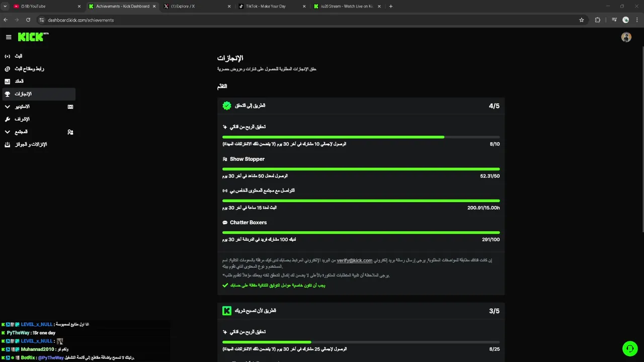Open the revenue (العائد) chart icon
Image resolution: width=644 pixels, height=362 pixels.
point(7,81)
